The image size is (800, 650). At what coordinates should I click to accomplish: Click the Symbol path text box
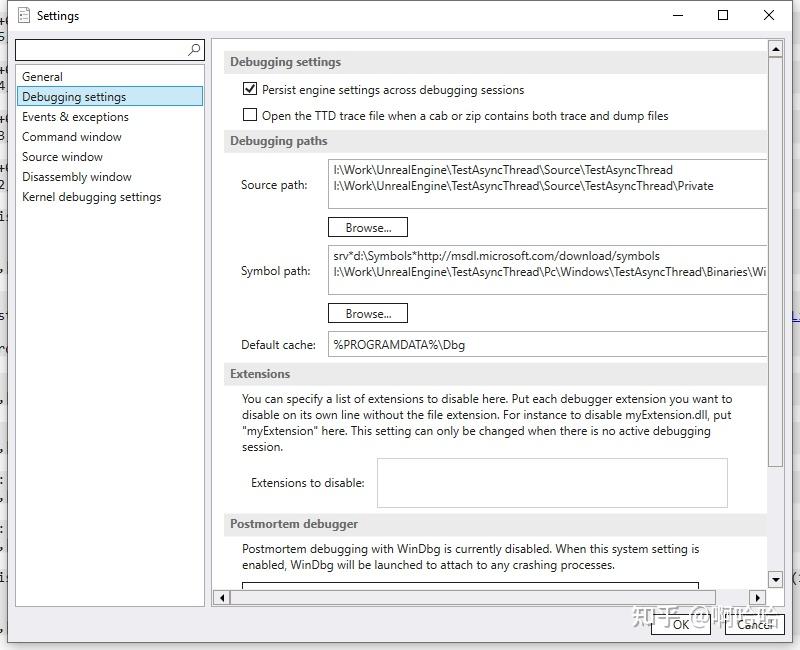(547, 270)
